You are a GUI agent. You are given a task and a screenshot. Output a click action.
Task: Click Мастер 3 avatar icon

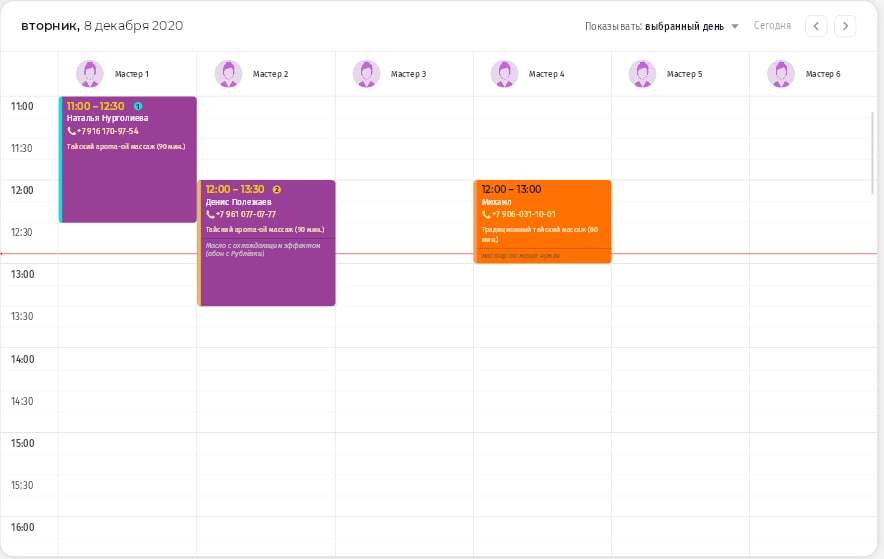(366, 74)
